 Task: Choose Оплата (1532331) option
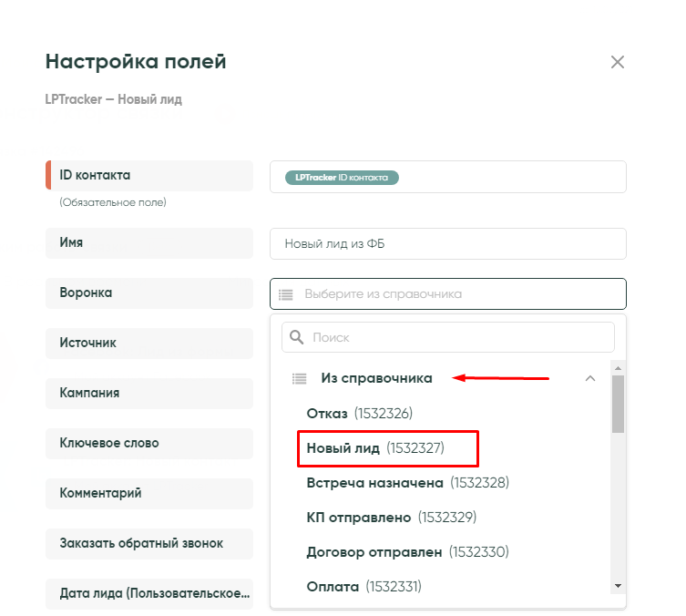[363, 587]
